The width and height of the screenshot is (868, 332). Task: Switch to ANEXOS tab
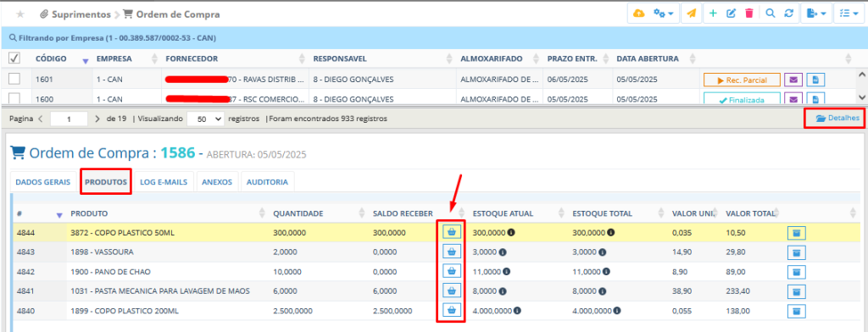217,182
